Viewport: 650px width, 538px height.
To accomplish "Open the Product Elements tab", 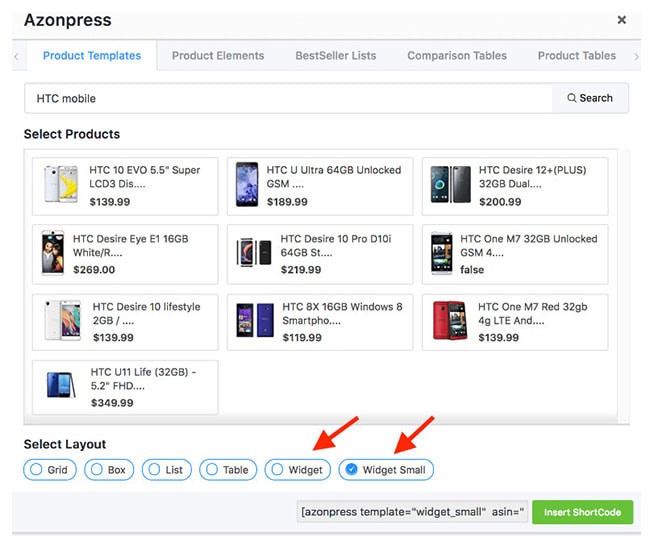I will coord(218,56).
